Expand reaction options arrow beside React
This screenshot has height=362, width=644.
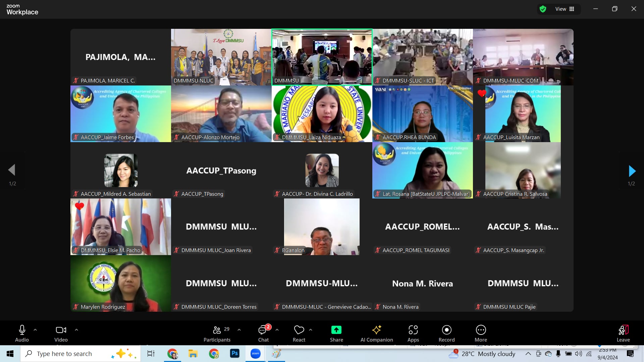coord(311,330)
